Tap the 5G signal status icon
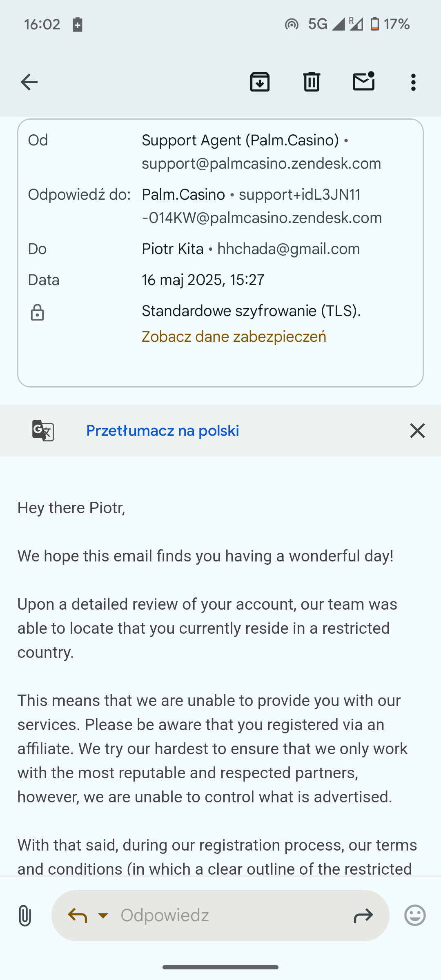Image resolution: width=441 pixels, height=980 pixels. (x=318, y=24)
